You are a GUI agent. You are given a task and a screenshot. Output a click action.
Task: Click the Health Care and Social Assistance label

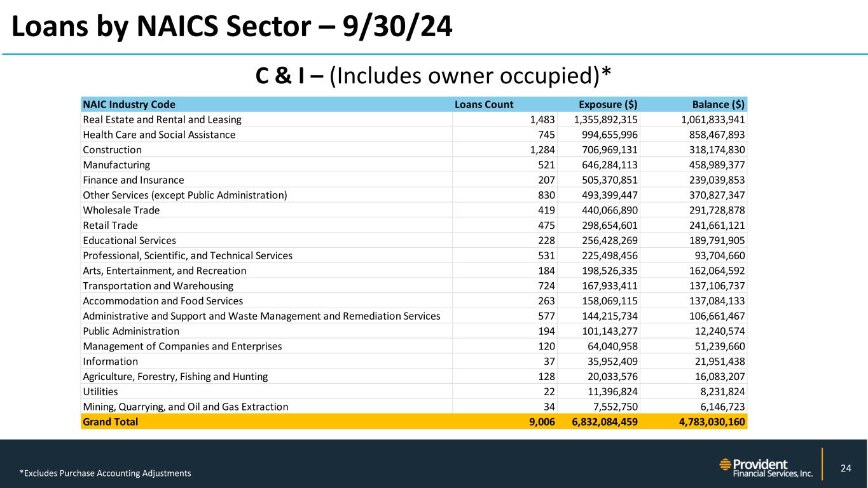pos(159,135)
